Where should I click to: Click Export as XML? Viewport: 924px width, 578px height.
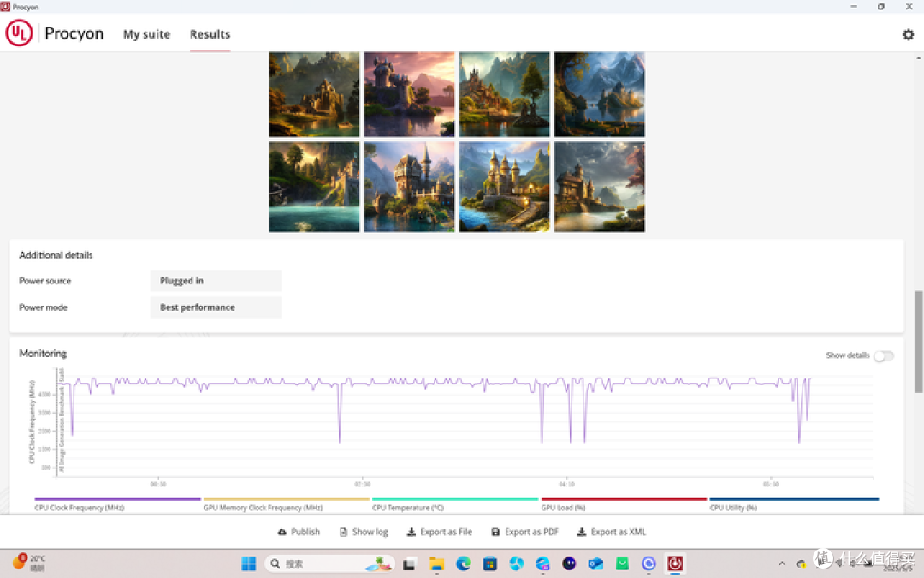pos(612,532)
